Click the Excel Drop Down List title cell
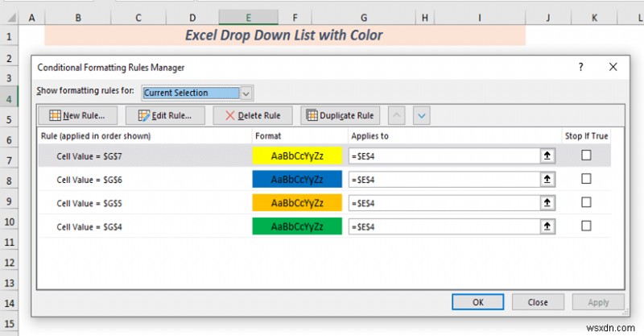The image size is (644, 336). [x=285, y=35]
